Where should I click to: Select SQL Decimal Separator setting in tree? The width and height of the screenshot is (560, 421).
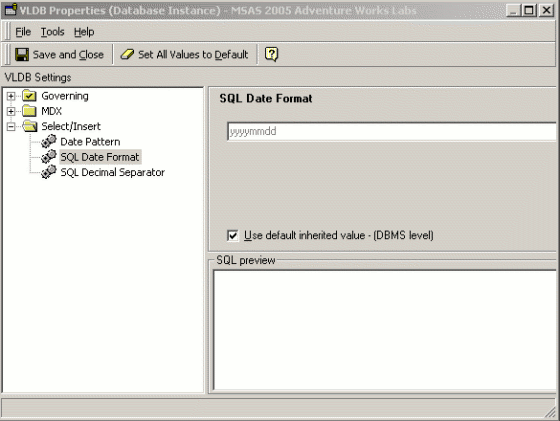pos(112,172)
